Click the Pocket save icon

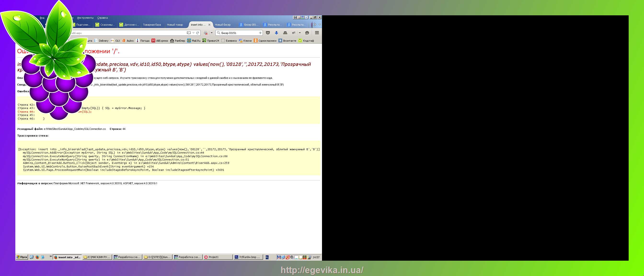tap(268, 33)
